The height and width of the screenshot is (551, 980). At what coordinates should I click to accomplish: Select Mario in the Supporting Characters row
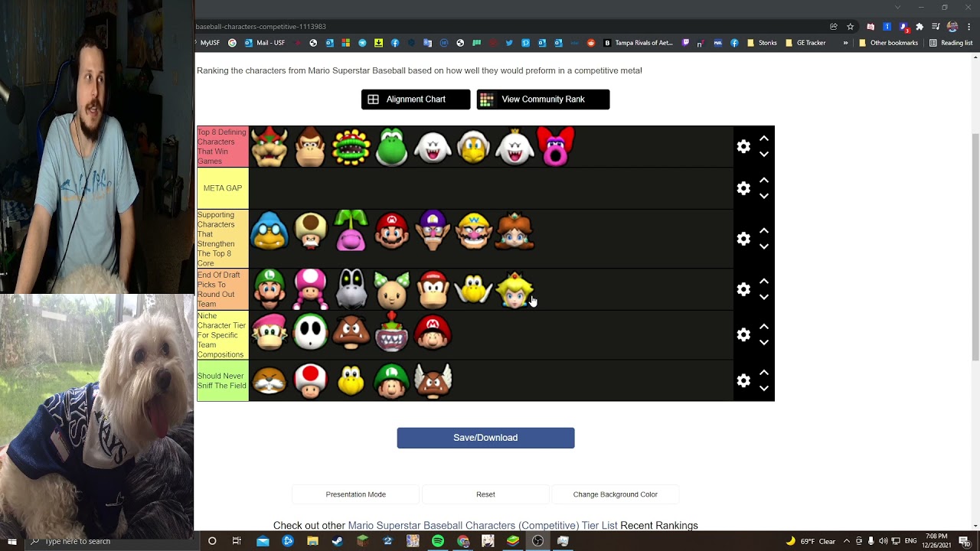(392, 231)
